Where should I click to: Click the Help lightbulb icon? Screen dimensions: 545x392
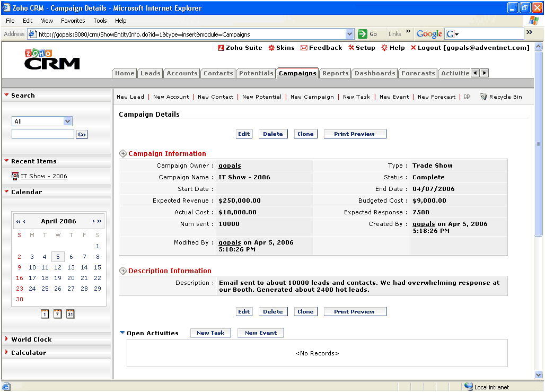(x=384, y=48)
